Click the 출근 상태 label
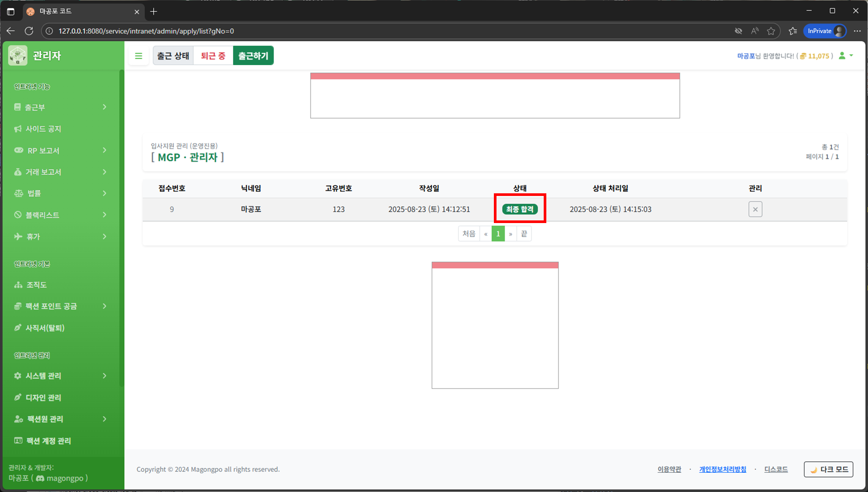This screenshot has height=492, width=868. tap(173, 56)
